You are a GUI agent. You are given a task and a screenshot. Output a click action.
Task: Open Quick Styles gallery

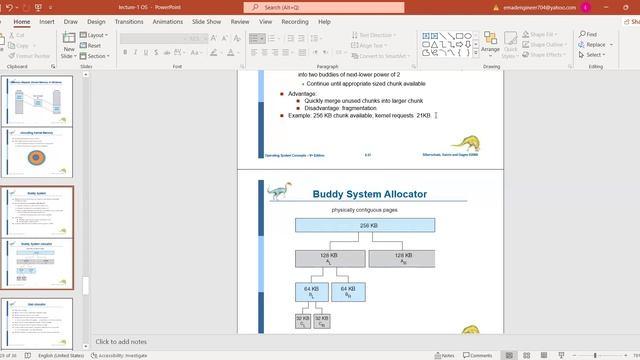pos(510,45)
